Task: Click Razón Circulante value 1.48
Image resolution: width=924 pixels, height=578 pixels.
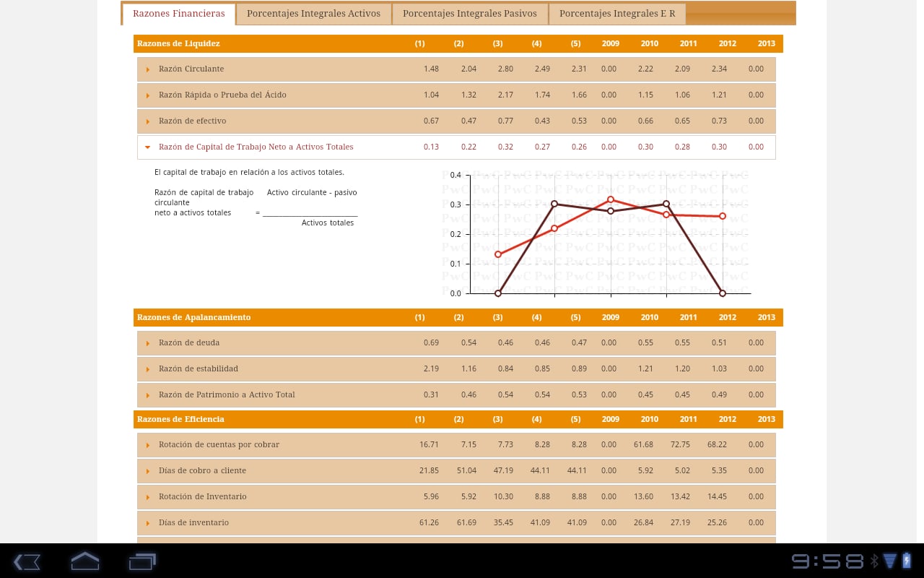Action: tap(431, 69)
